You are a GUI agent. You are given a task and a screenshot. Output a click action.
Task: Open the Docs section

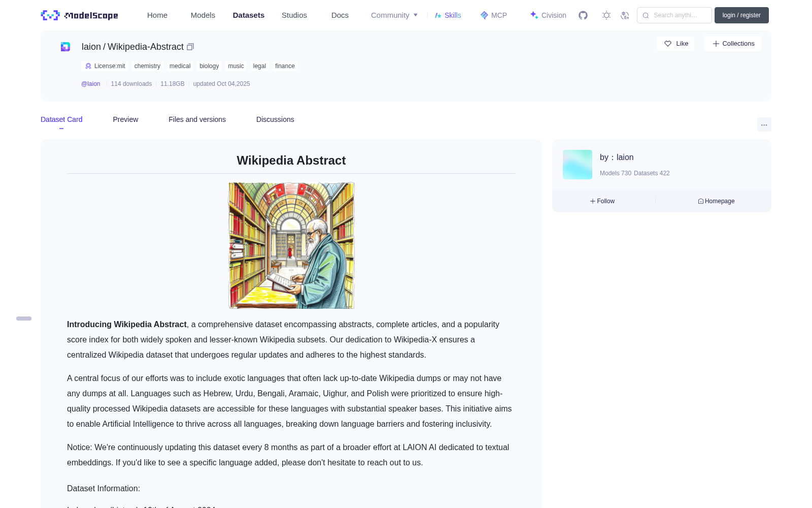point(340,15)
